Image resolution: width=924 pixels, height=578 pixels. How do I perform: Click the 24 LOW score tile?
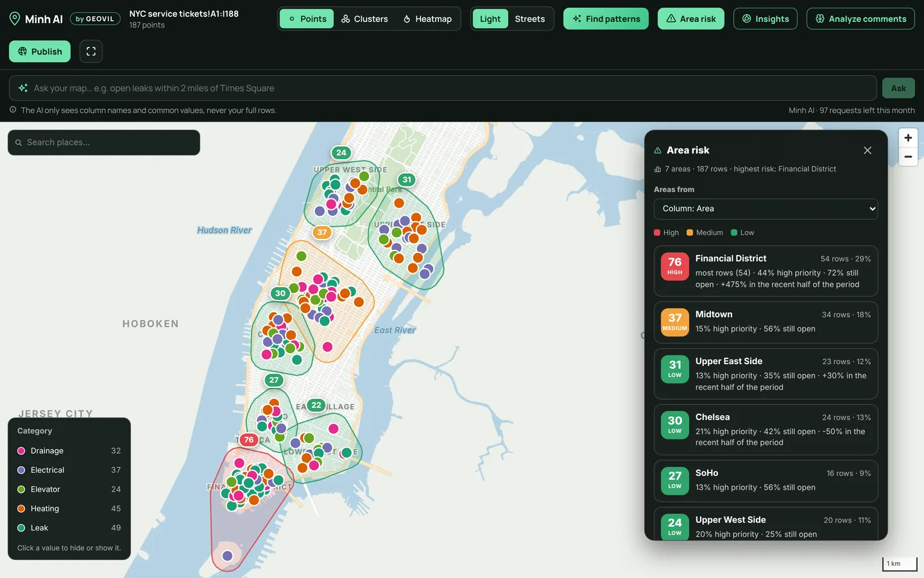click(x=675, y=527)
